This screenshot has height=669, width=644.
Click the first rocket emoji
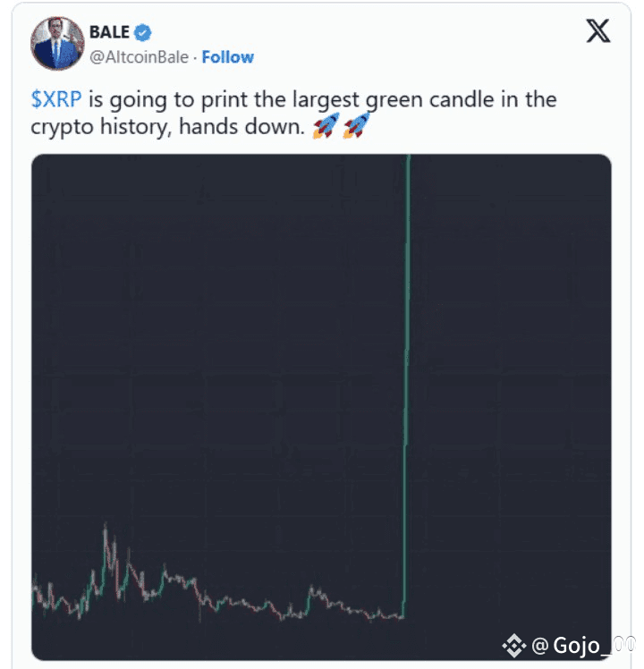pyautogui.click(x=326, y=125)
